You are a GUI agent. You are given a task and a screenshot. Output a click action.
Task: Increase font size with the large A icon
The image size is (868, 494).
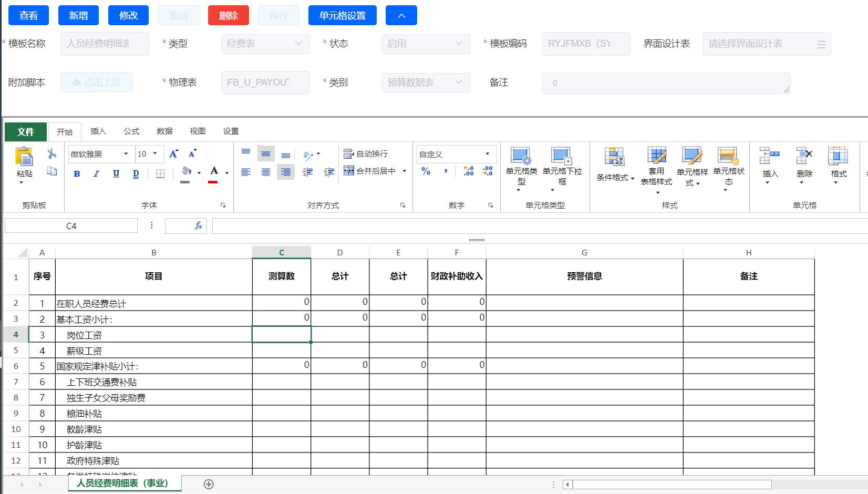(173, 153)
